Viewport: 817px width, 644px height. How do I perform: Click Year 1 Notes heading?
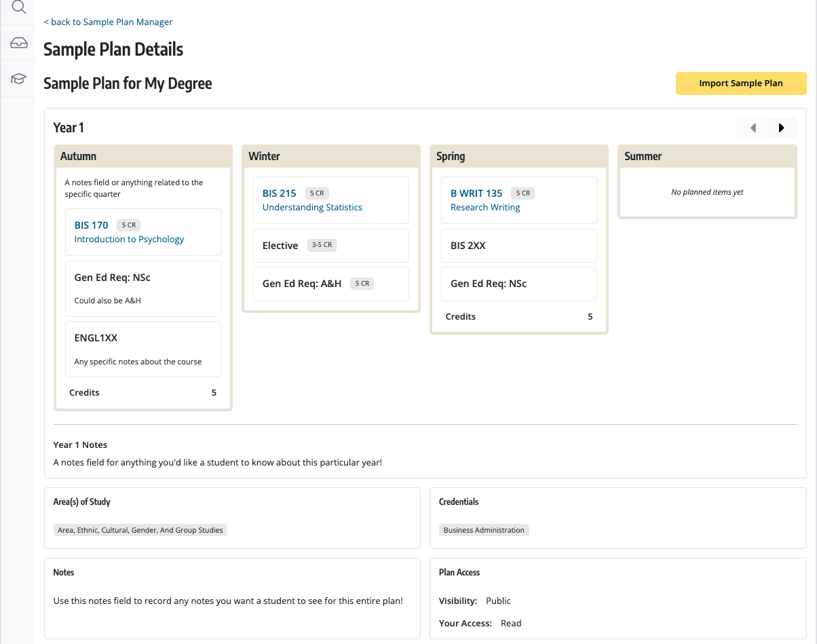pos(80,445)
